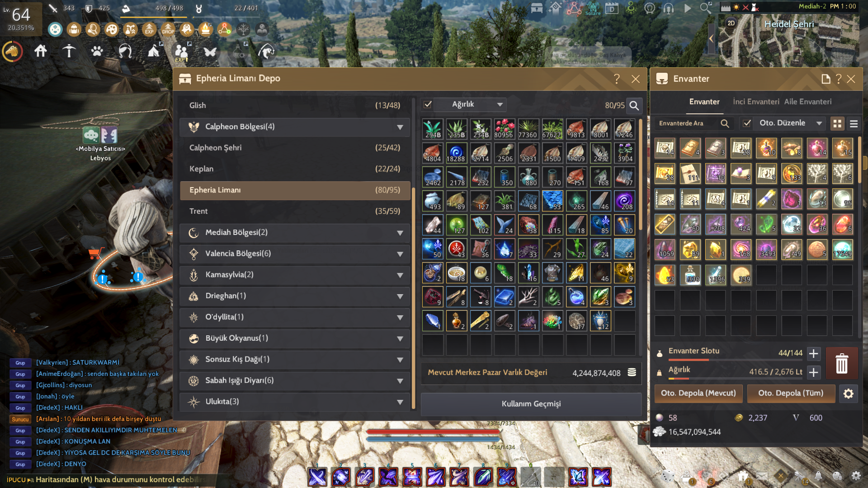This screenshot has width=868, height=488.
Task: Switch to Aile Envanteri tab
Action: tap(807, 102)
